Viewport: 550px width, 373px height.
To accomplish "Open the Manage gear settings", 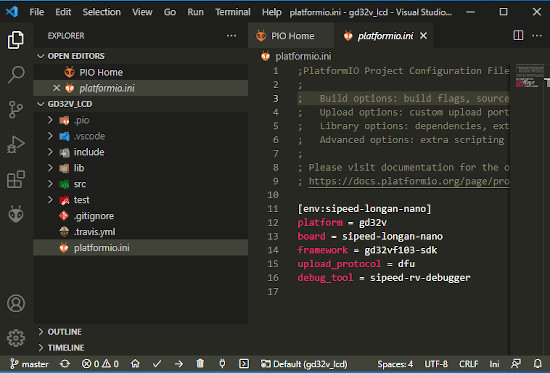I will pyautogui.click(x=16, y=338).
